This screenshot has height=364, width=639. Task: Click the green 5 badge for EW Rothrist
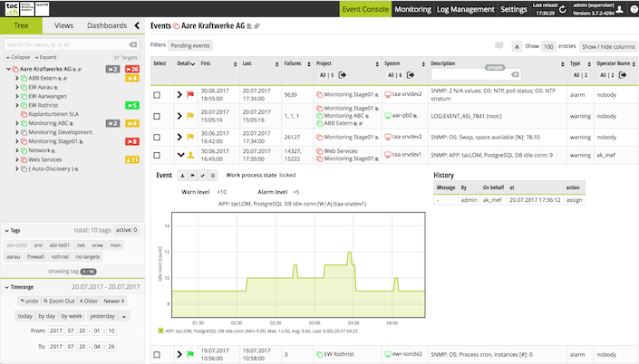(132, 105)
